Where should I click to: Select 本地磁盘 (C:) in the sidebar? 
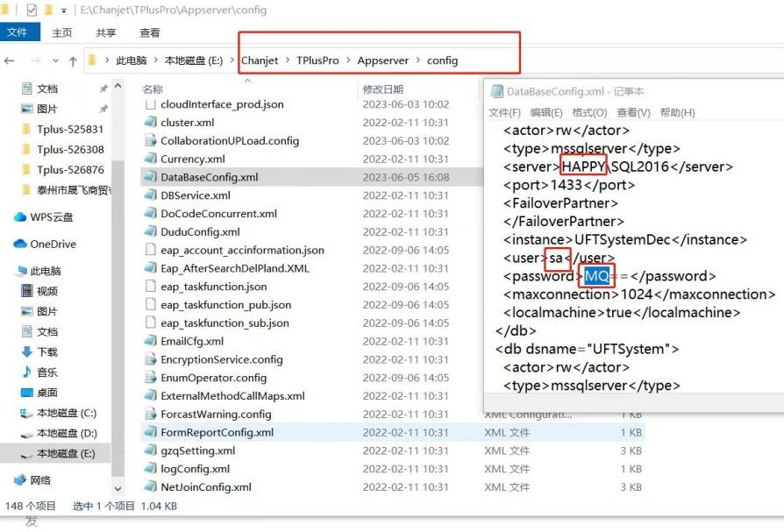click(x=67, y=413)
